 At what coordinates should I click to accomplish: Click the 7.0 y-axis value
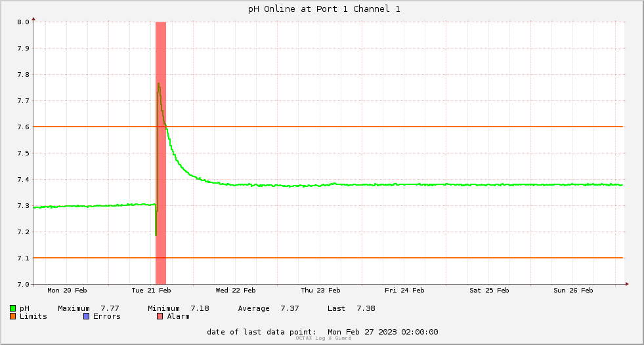click(24, 284)
